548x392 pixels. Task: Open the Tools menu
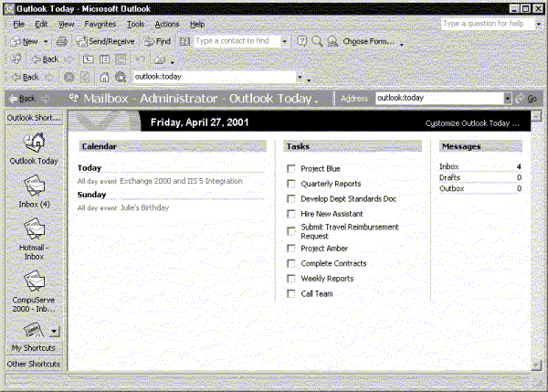click(135, 24)
